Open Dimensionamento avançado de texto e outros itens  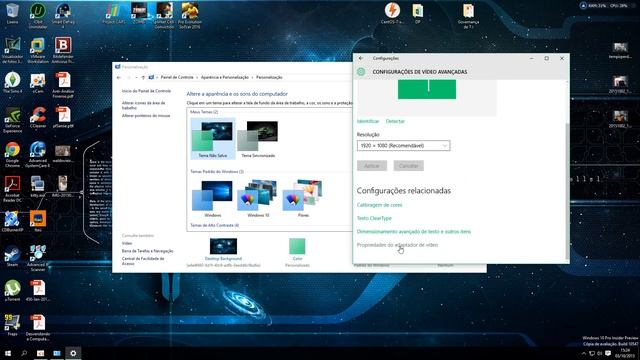point(413,231)
